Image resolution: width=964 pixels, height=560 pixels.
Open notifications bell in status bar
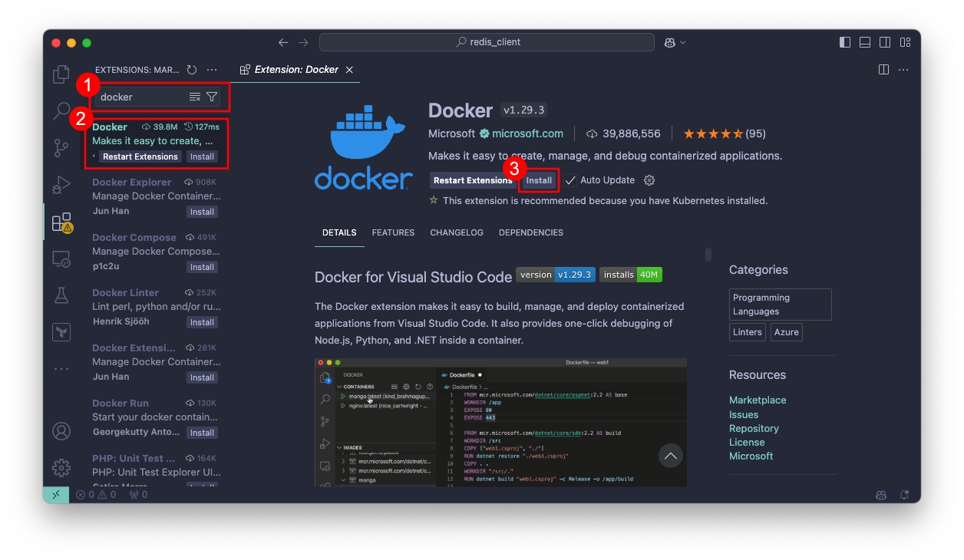coord(904,495)
